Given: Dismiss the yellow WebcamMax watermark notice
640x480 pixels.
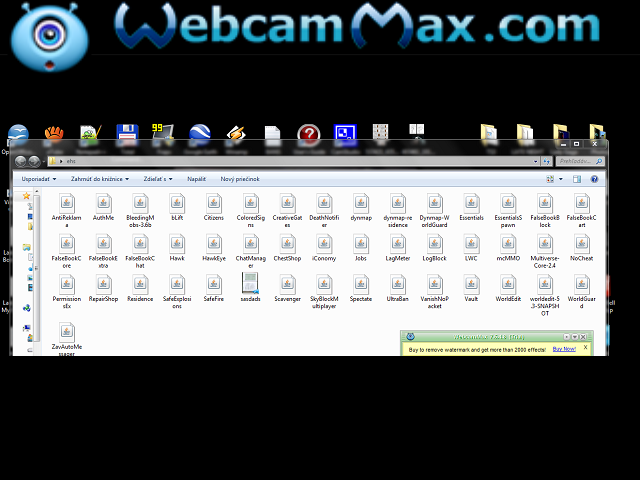Looking at the screenshot, I should click(585, 347).
